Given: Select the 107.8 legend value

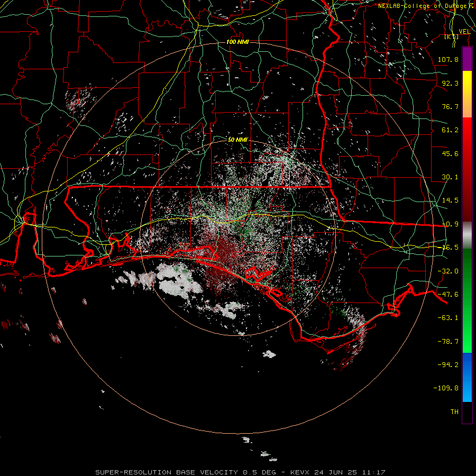Looking at the screenshot, I should pos(448,59).
